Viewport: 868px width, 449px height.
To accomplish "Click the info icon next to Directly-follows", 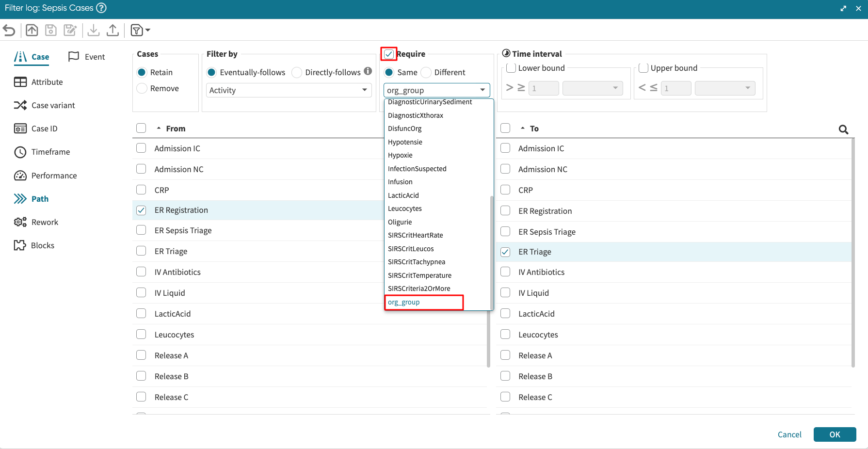I will (368, 71).
